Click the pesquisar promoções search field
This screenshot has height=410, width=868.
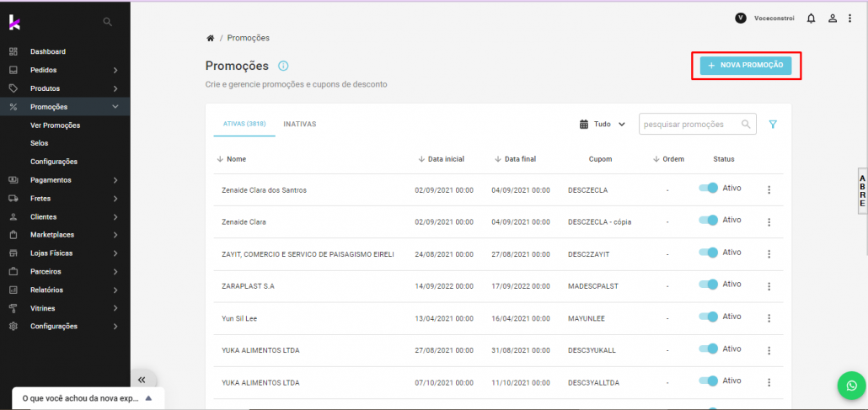pyautogui.click(x=689, y=125)
